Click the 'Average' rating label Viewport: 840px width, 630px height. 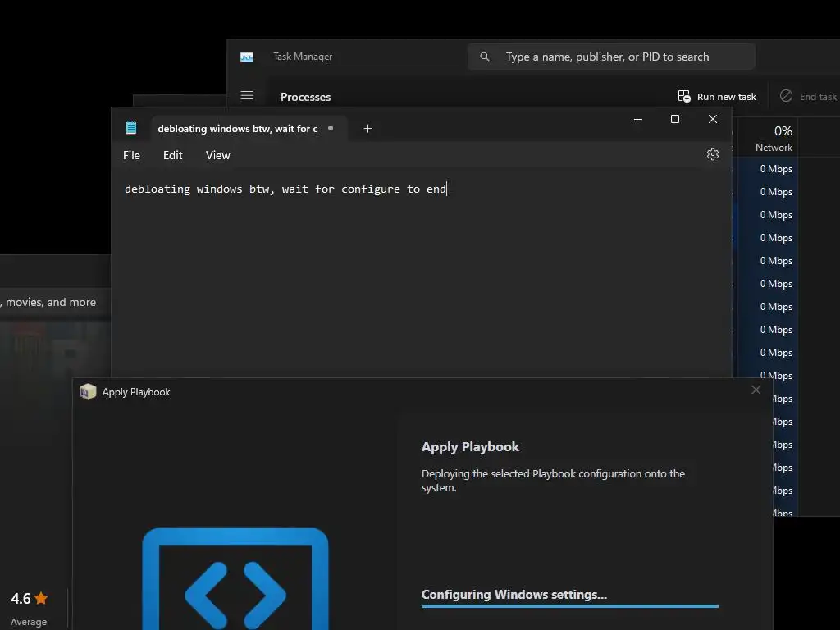click(x=29, y=622)
